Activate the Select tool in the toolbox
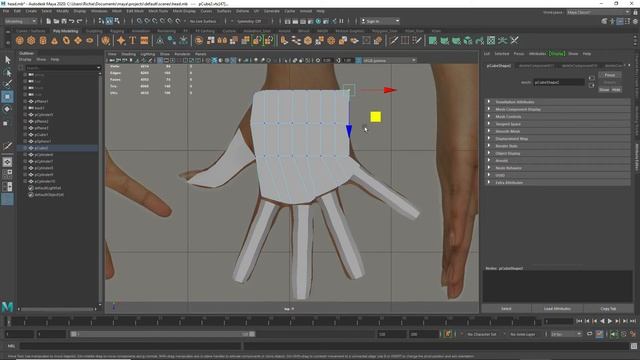640x360 pixels. tap(7, 60)
